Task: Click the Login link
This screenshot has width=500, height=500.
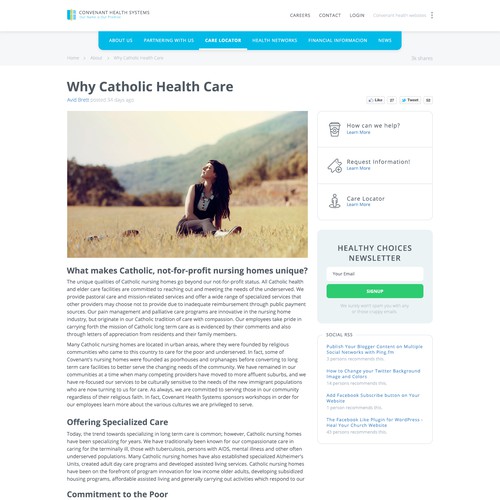Action: (357, 15)
